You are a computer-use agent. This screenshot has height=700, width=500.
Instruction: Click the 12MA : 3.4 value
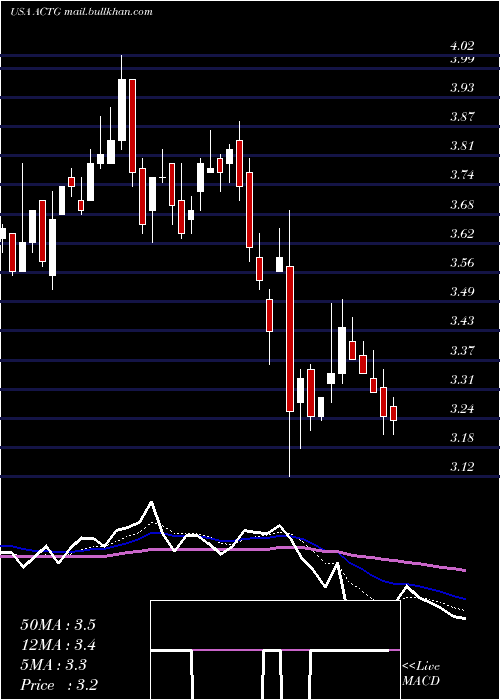pos(58,645)
